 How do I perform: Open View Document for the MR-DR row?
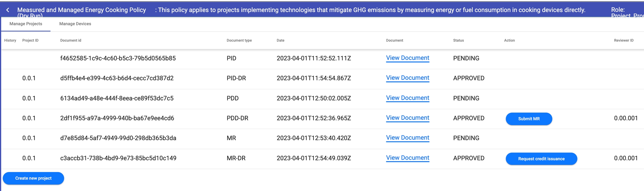[x=407, y=158]
